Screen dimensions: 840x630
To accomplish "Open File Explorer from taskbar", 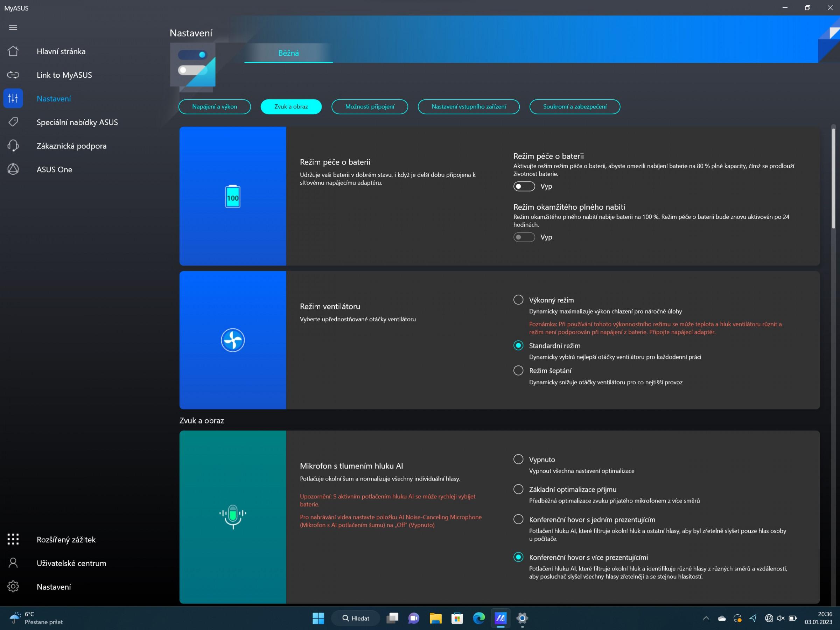I will click(x=435, y=618).
